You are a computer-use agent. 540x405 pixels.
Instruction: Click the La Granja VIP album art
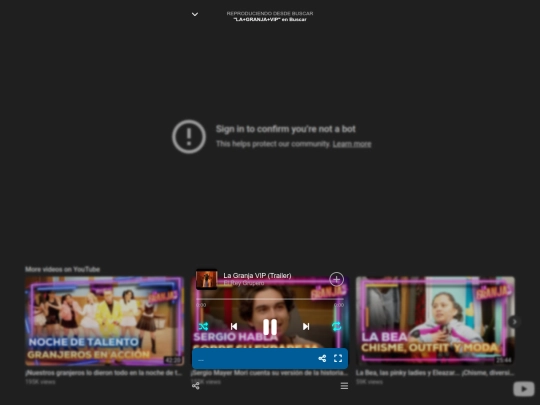point(207,279)
